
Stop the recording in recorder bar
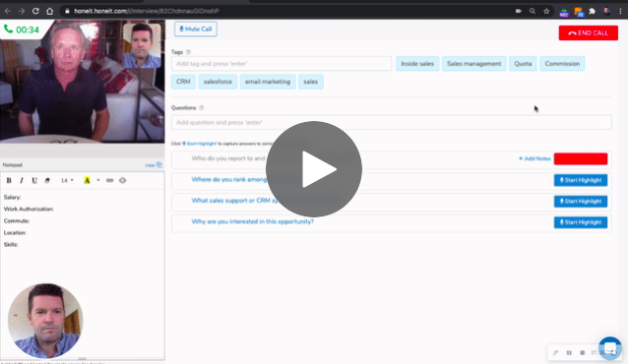coord(583,353)
